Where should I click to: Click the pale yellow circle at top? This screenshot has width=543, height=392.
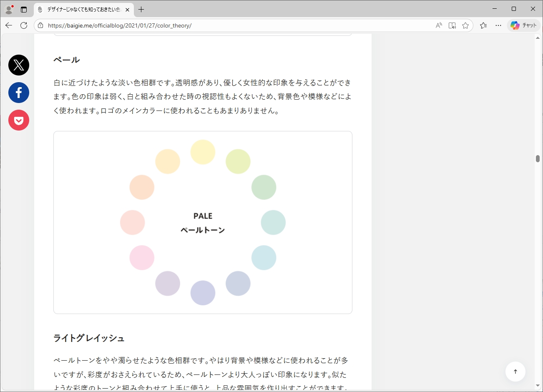click(x=203, y=152)
